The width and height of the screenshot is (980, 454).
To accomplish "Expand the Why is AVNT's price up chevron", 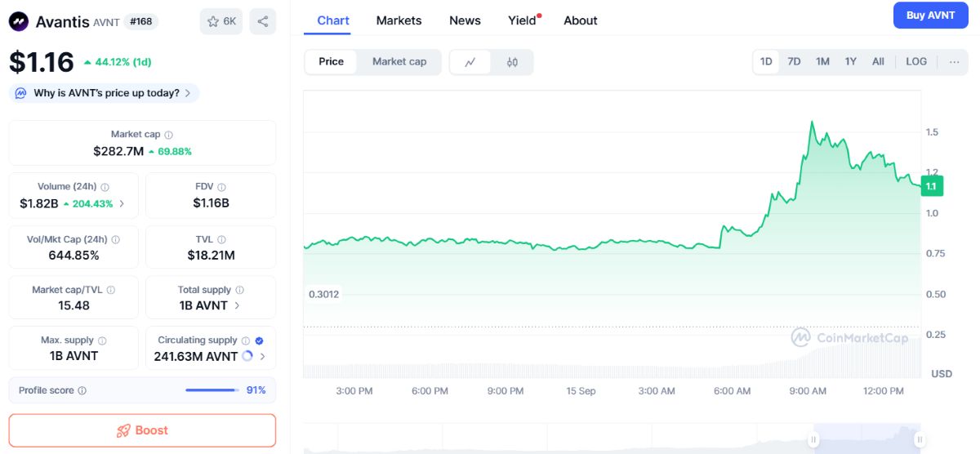I will pos(188,93).
